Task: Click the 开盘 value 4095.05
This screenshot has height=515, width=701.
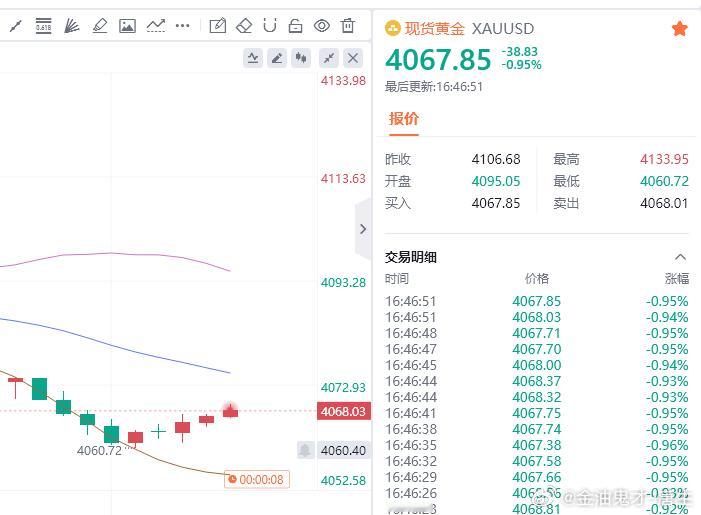Action: [x=496, y=181]
